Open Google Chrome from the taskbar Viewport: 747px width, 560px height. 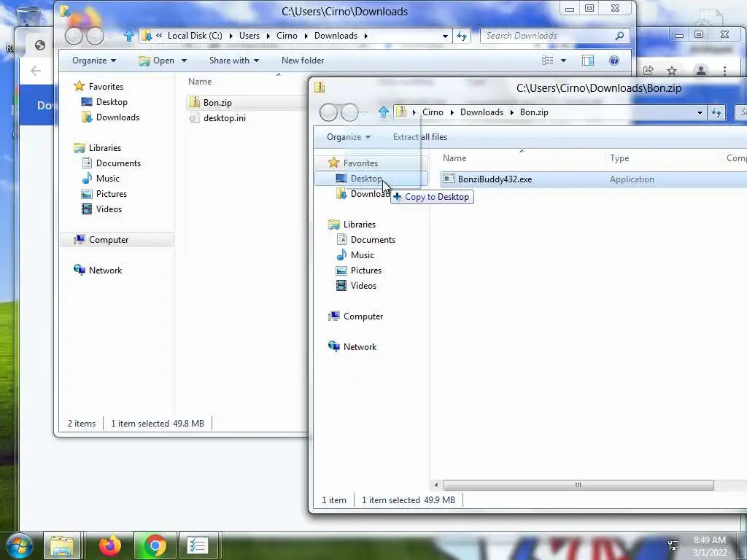tap(155, 546)
